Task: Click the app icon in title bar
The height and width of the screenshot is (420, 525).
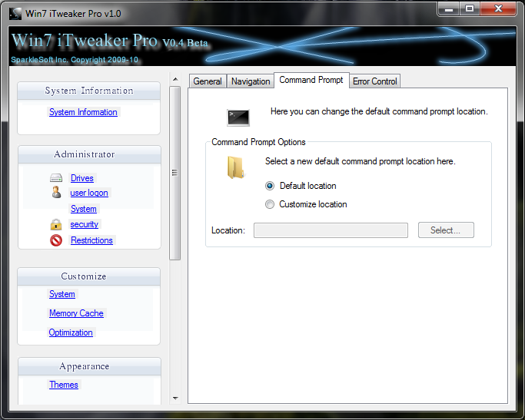Action: (15, 14)
